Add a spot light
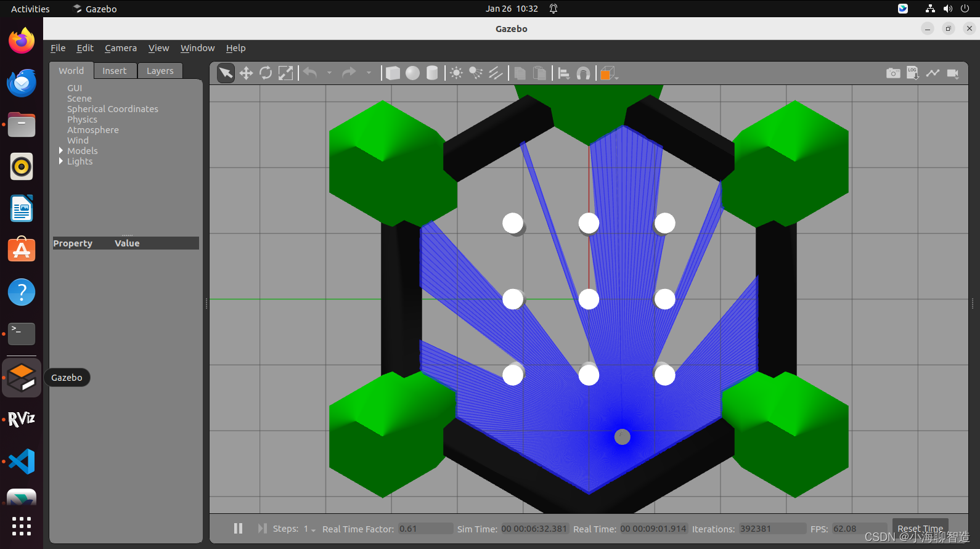The image size is (980, 549). point(476,73)
